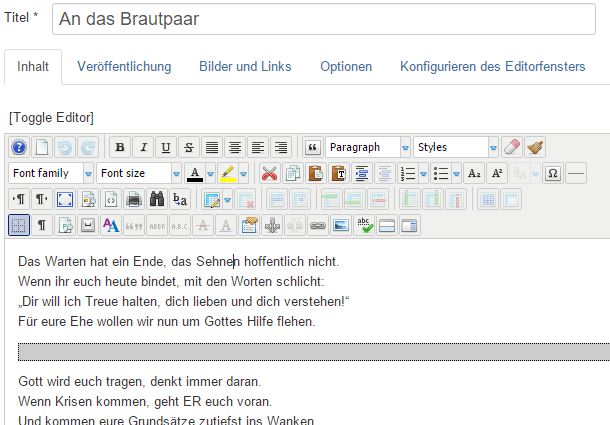
Task: Toggle show block paragraph marks
Action: (42, 225)
